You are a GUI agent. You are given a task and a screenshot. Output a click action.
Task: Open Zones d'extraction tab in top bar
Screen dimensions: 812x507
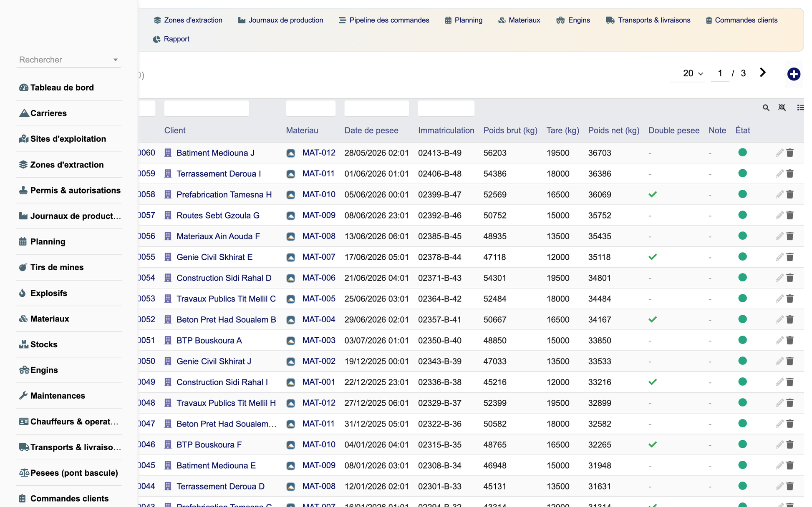(x=188, y=20)
